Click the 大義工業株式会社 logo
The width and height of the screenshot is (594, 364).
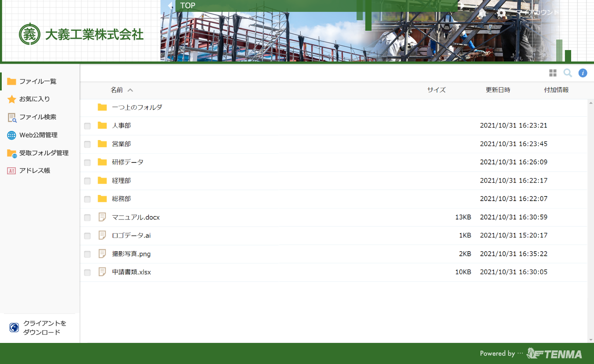(81, 34)
